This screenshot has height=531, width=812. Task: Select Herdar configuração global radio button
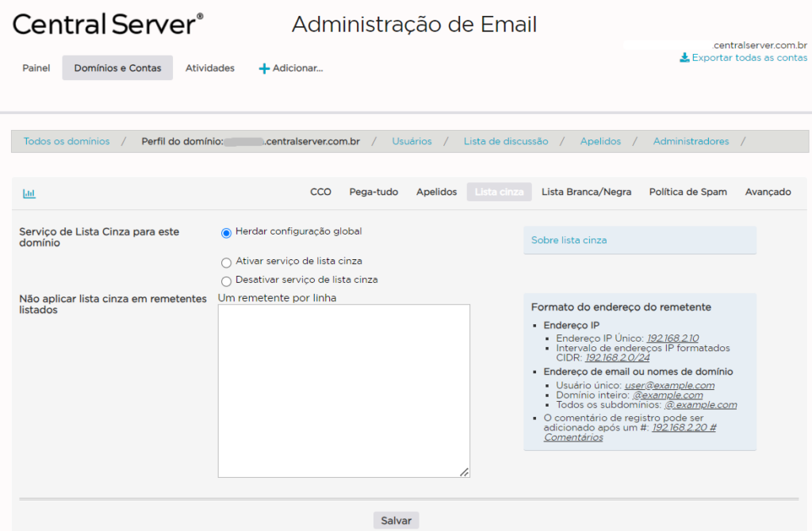(x=227, y=233)
